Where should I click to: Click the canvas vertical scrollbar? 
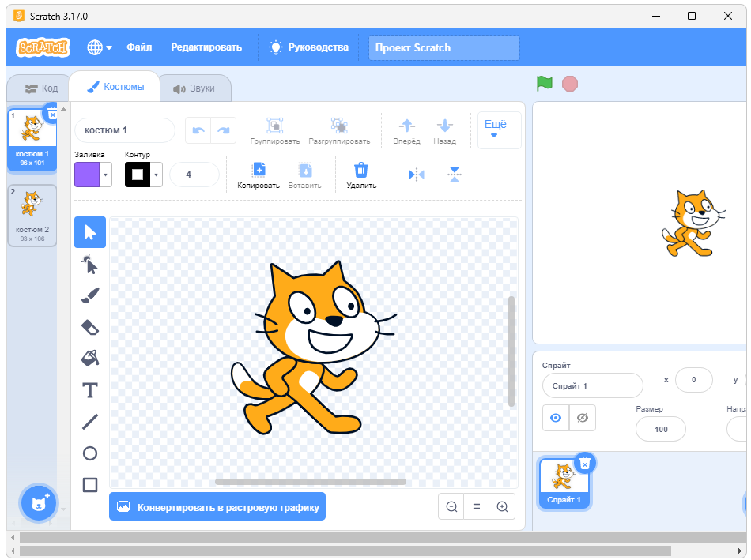(511, 351)
